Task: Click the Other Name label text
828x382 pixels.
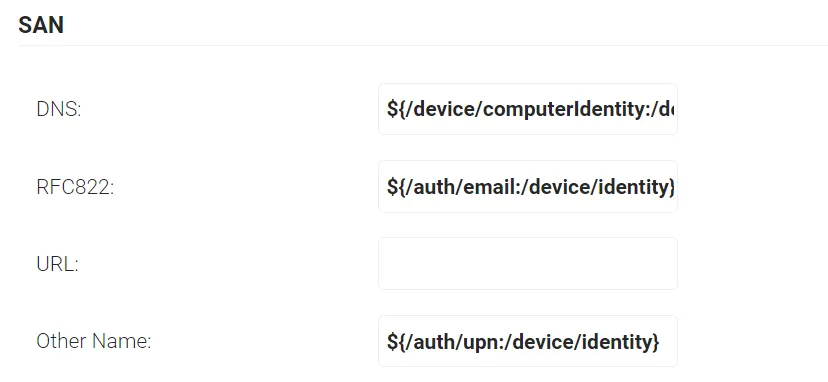Action: (x=93, y=341)
